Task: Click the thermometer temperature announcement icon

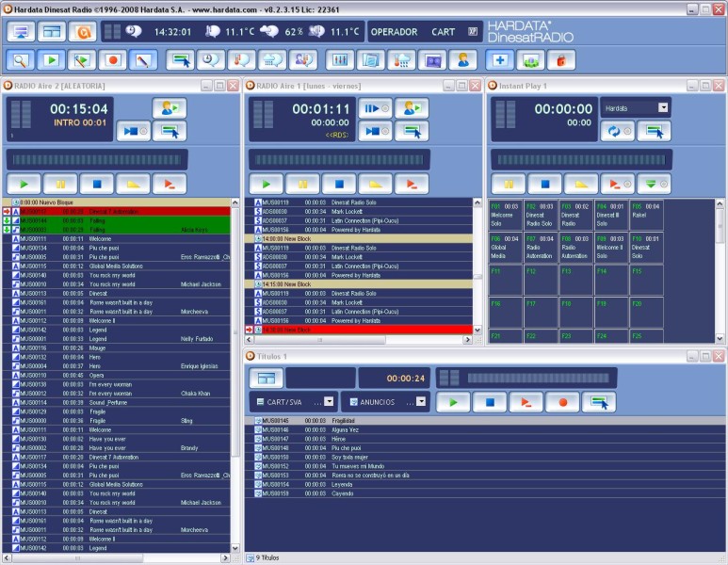Action: [x=241, y=60]
